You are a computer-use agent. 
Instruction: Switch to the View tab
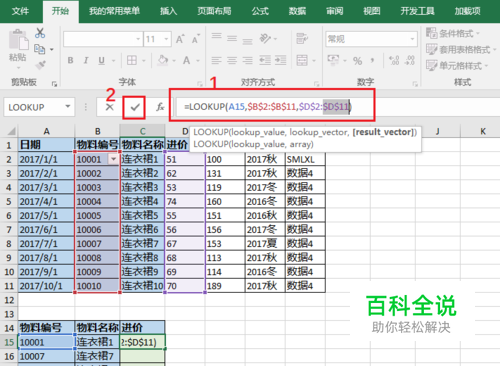372,11
